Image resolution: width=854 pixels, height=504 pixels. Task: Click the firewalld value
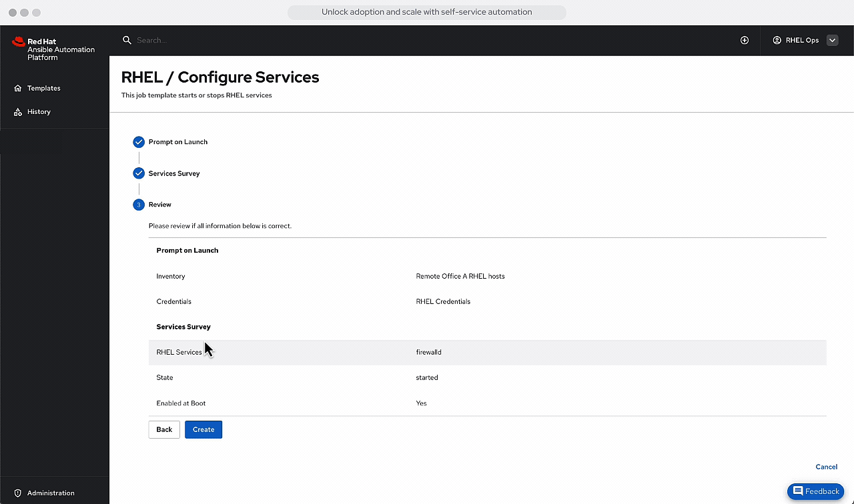(428, 352)
